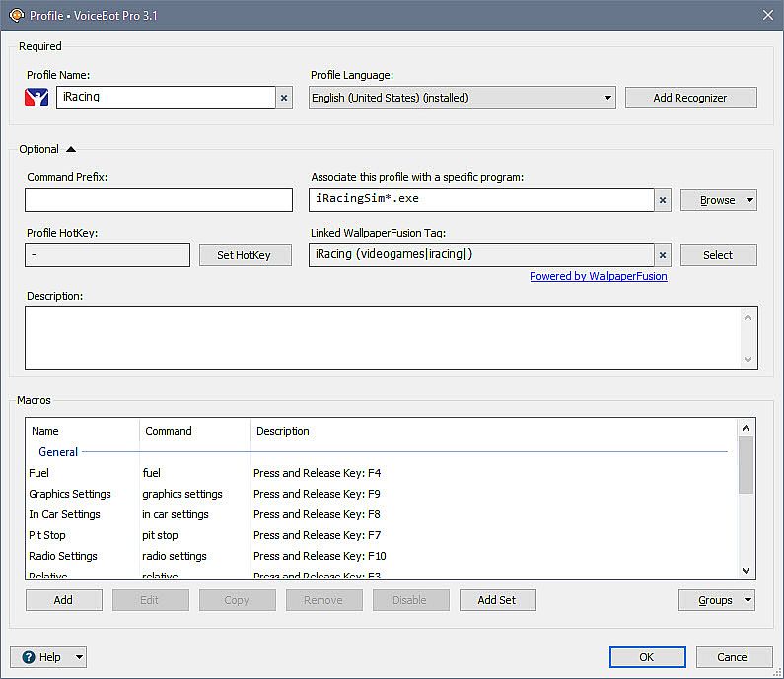The height and width of the screenshot is (679, 784).
Task: Click the Command Prefix input field
Action: [159, 200]
